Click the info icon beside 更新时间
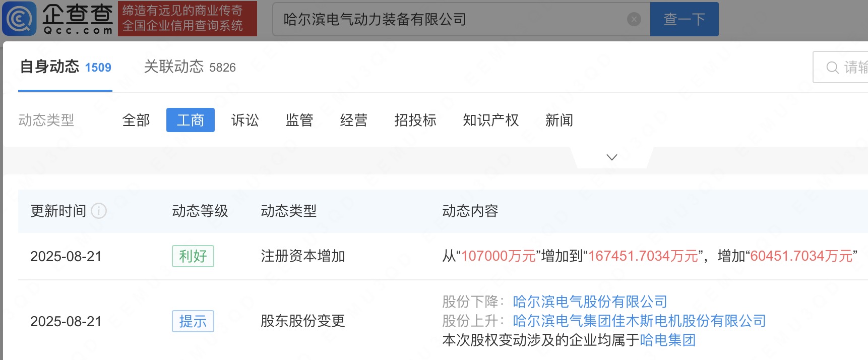 pos(99,211)
